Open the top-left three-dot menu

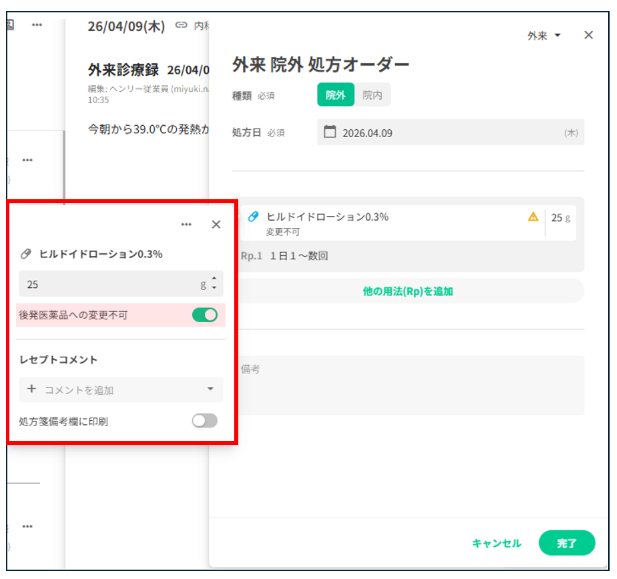[x=37, y=25]
